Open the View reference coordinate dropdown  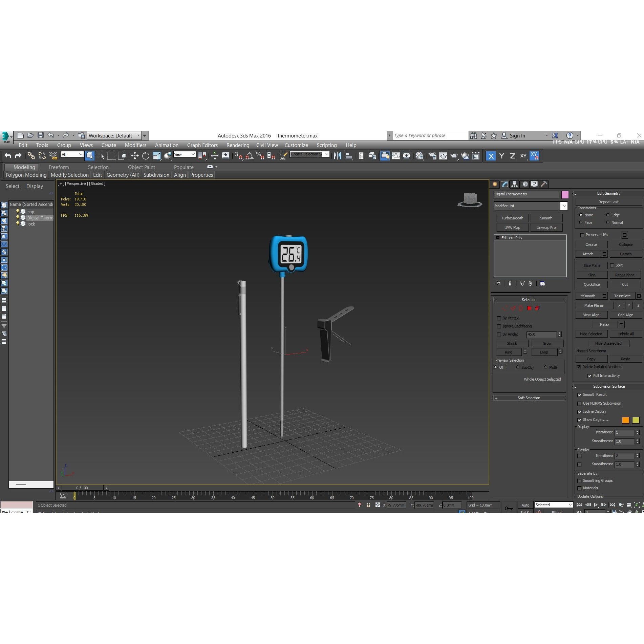185,154
